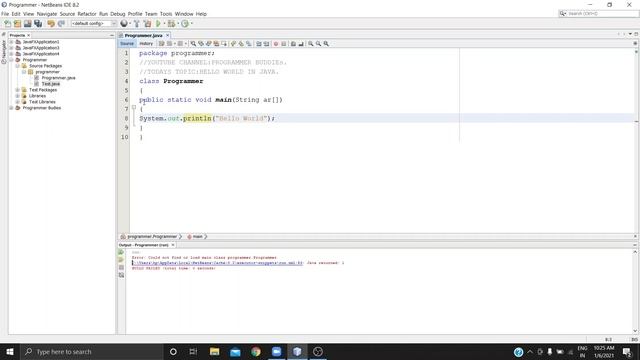
Task: Click the New File toolbar icon
Action: (x=7, y=24)
